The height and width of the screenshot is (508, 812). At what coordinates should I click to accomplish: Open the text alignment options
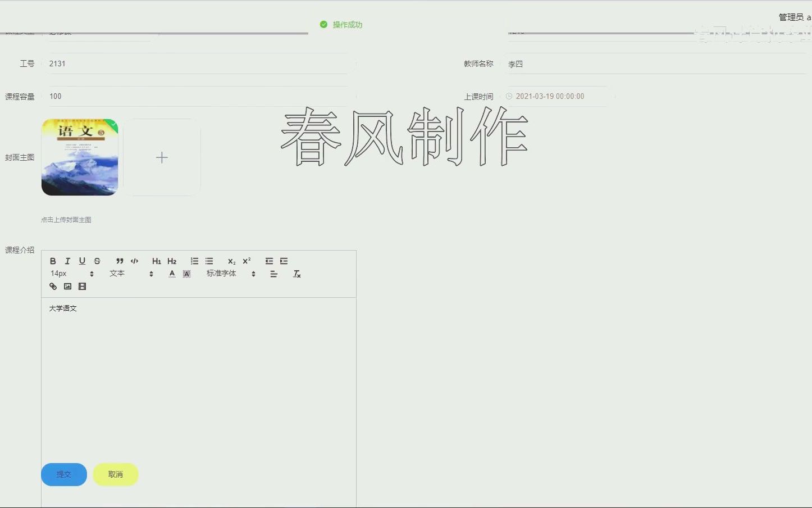click(x=274, y=274)
